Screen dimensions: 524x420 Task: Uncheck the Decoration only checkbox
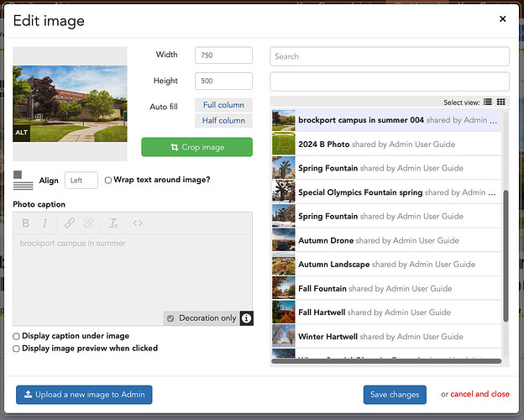pos(170,318)
